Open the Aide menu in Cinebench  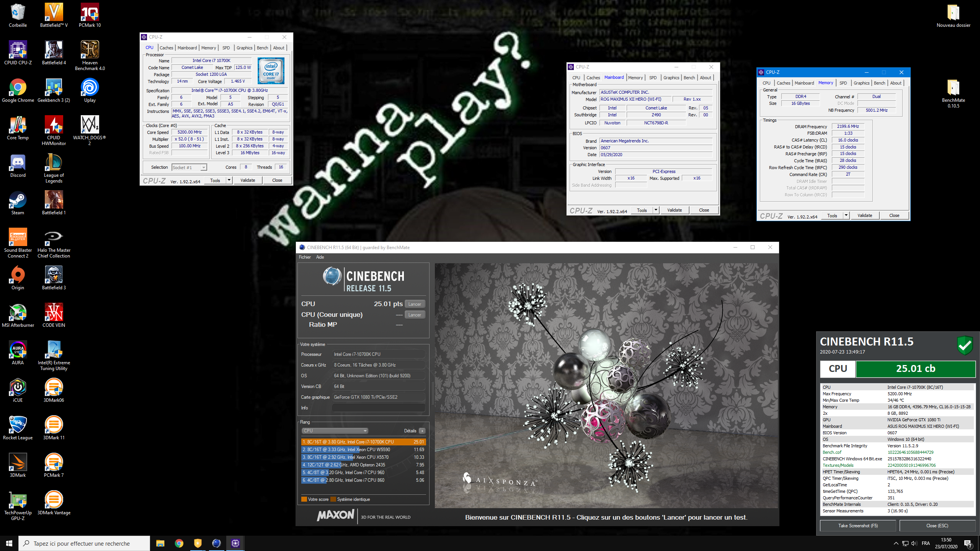click(320, 257)
